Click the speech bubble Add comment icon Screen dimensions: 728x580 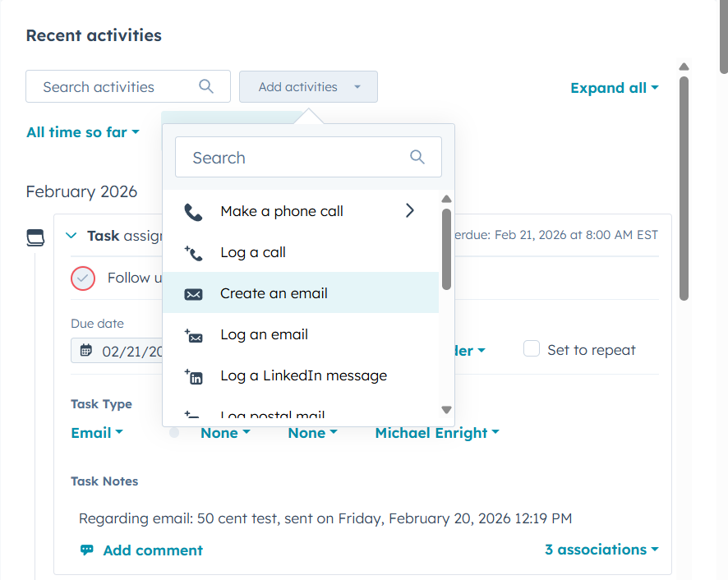pyautogui.click(x=86, y=550)
